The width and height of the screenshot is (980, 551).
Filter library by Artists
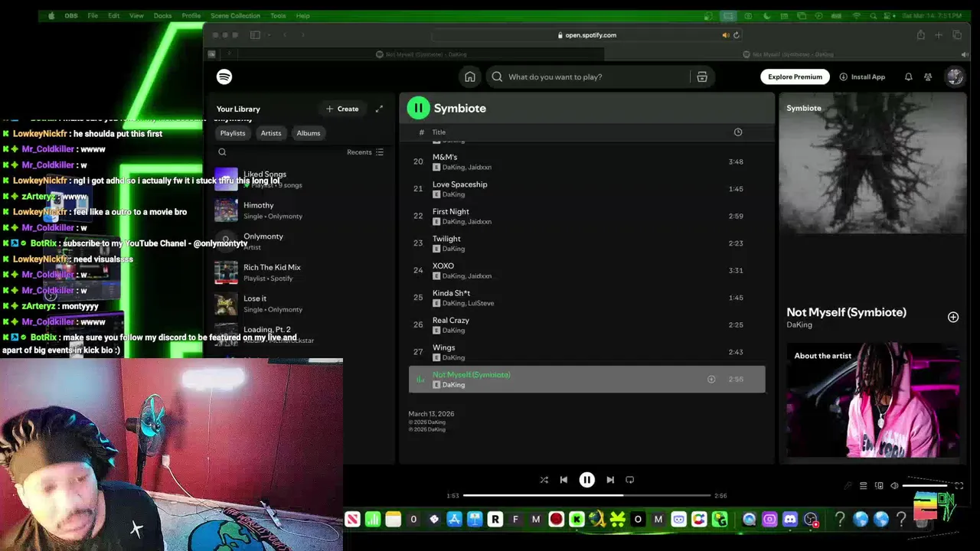tap(271, 133)
